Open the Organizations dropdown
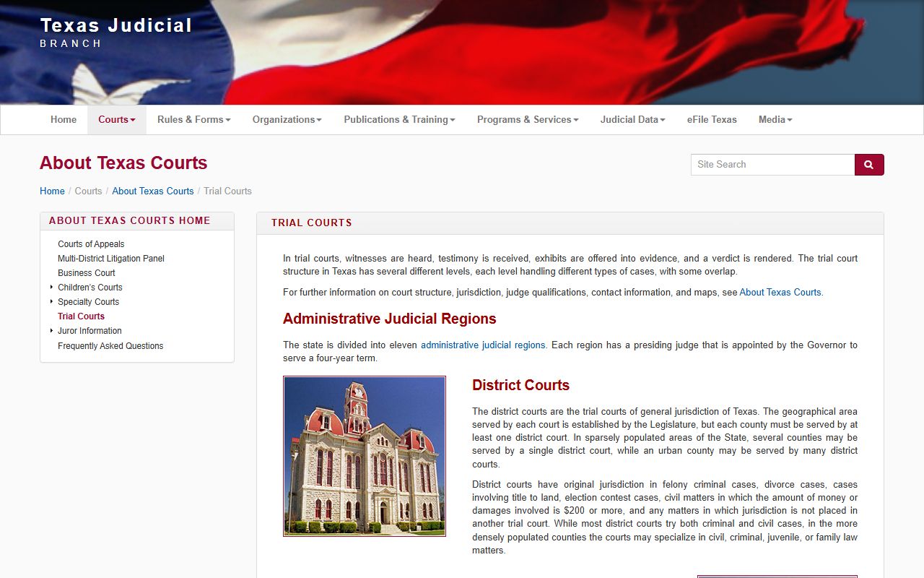924x578 pixels. pyautogui.click(x=287, y=120)
